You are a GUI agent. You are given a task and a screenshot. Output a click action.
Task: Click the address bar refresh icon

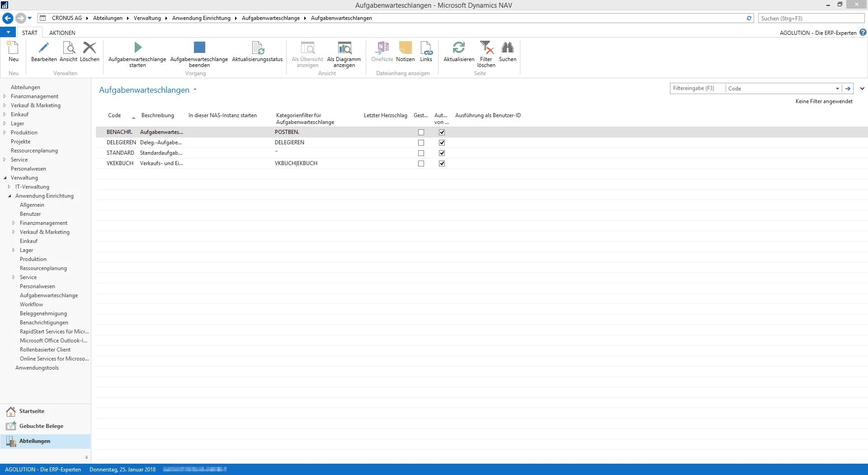(749, 18)
